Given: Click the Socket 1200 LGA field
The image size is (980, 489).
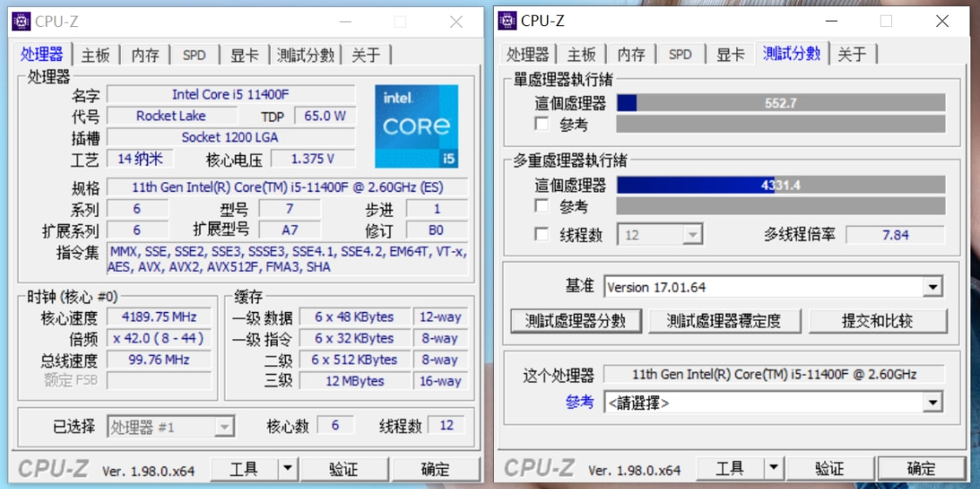Looking at the screenshot, I should [231, 137].
